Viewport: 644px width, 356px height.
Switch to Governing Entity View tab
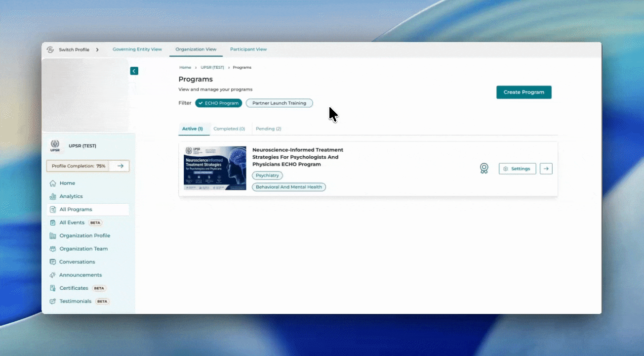point(137,49)
